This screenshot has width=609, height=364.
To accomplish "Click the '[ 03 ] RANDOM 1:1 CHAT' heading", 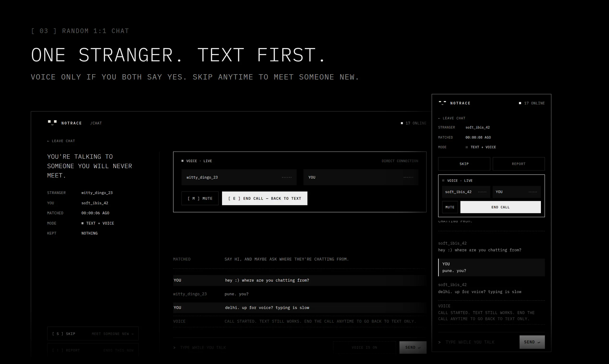I will click(x=80, y=31).
